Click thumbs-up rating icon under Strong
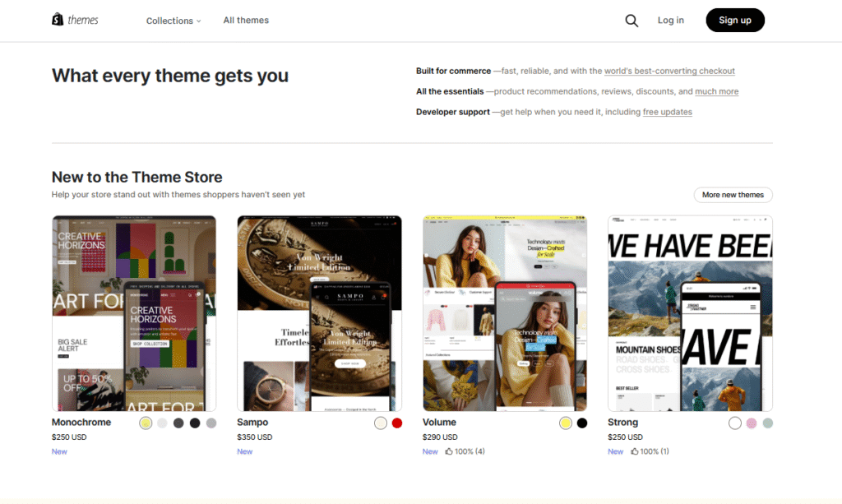 point(634,451)
